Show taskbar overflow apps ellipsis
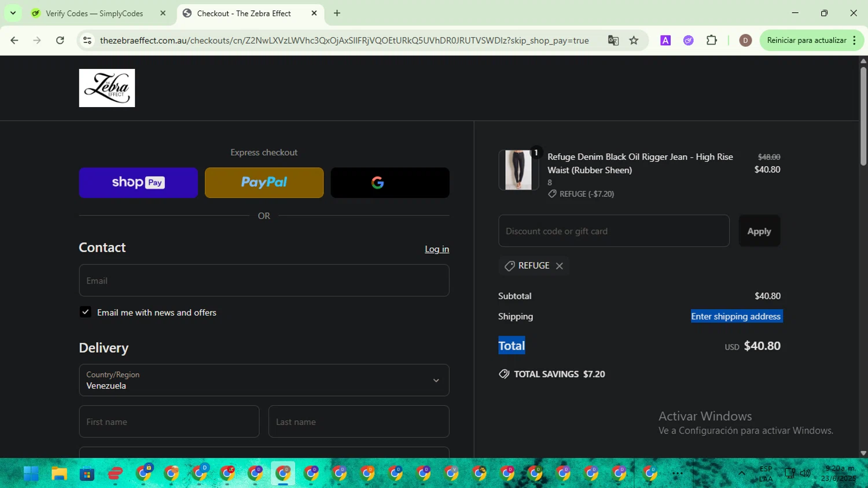This screenshot has height=488, width=868. [678, 474]
